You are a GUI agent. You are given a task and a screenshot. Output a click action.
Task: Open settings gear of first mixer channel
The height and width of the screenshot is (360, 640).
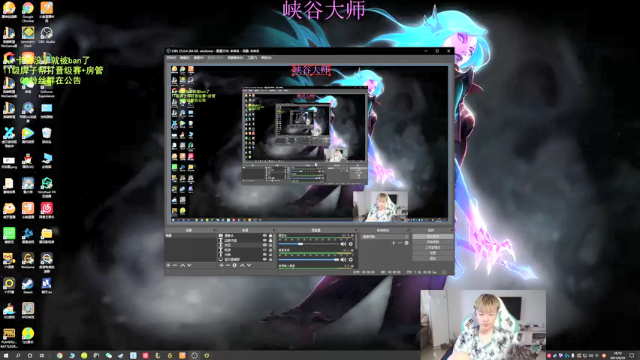click(x=351, y=244)
